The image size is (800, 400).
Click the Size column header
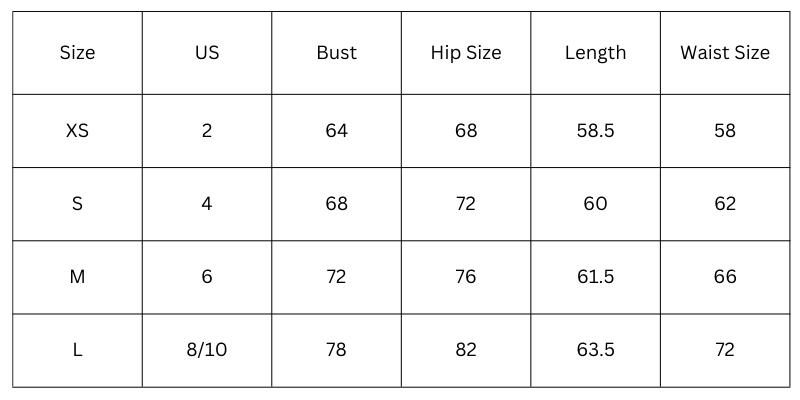(x=77, y=53)
